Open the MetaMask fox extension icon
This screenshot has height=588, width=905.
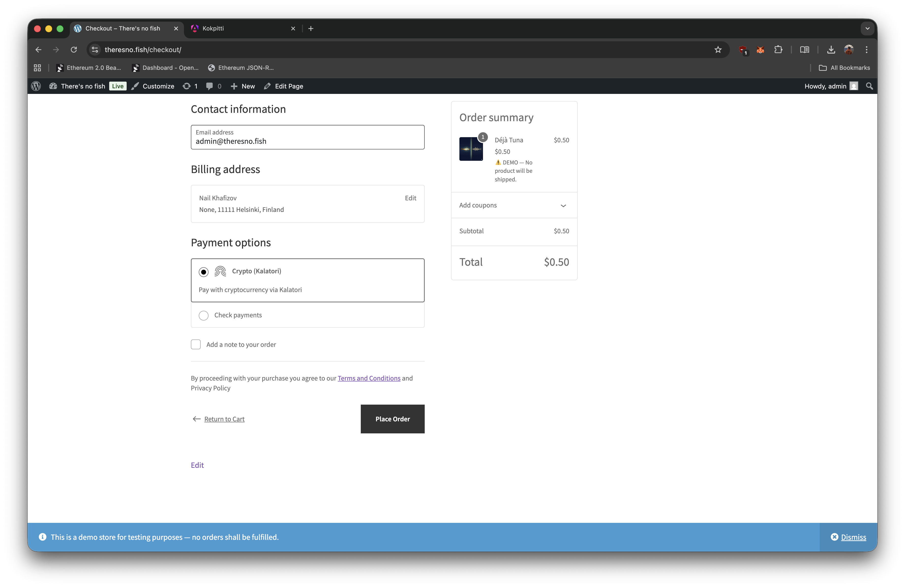[x=760, y=50]
